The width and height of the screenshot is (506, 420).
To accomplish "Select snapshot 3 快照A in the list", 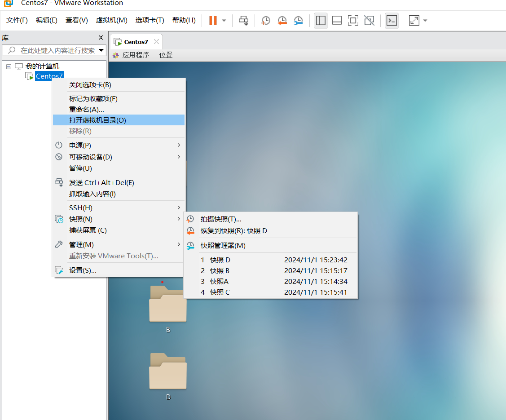I will pyautogui.click(x=271, y=282).
